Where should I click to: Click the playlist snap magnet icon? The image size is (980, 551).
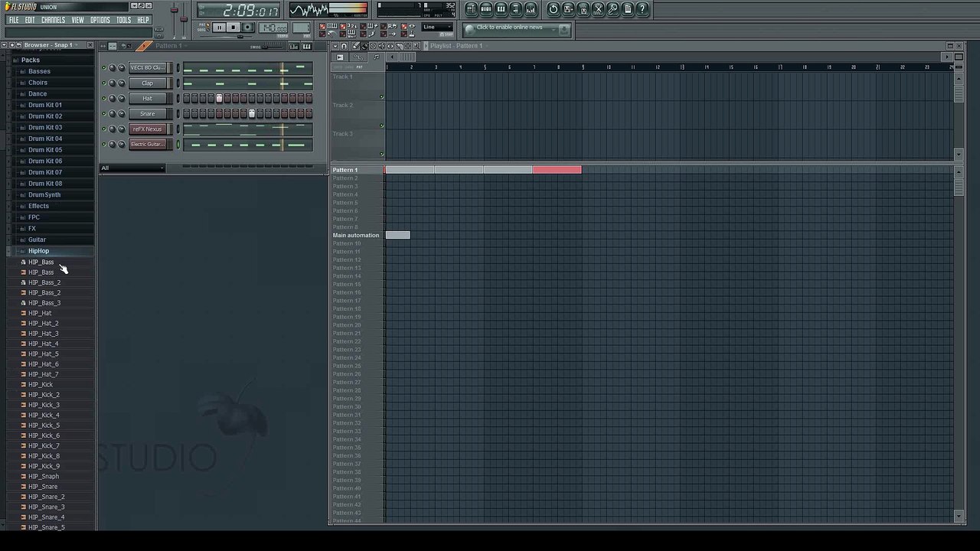click(344, 46)
